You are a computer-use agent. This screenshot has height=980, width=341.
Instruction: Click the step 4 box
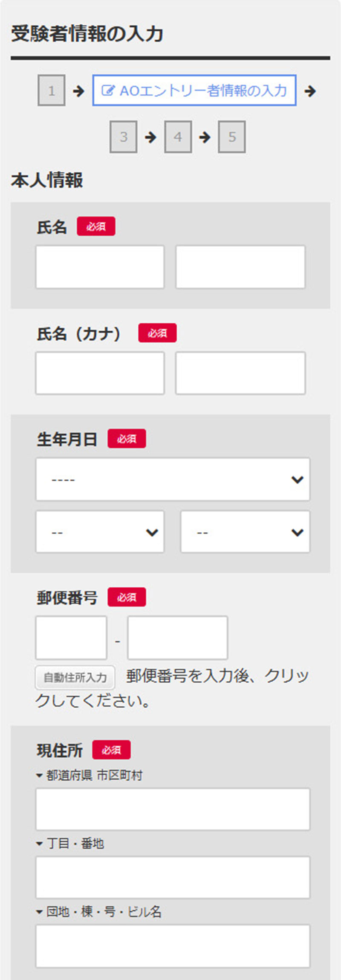(178, 137)
